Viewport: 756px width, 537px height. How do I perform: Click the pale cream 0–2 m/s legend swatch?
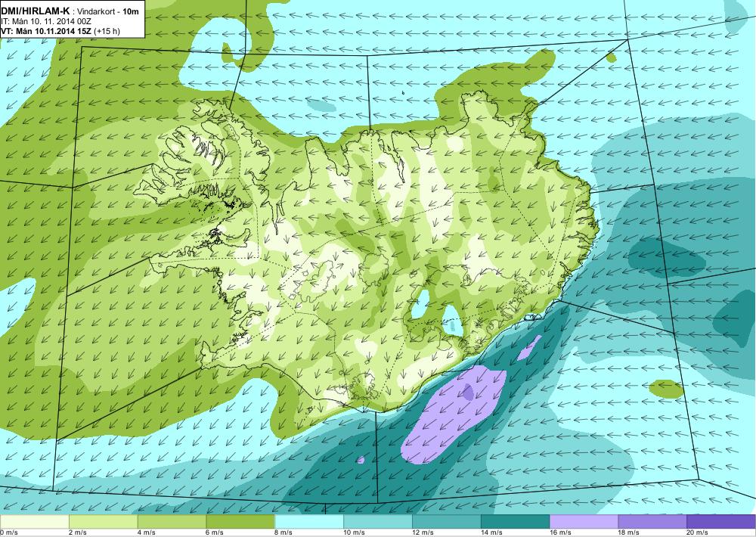point(35,522)
